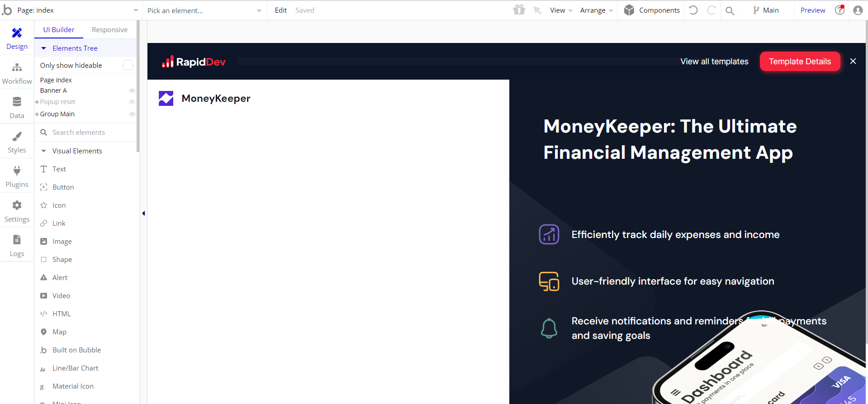Open the Pick an element dropdown

[204, 10]
